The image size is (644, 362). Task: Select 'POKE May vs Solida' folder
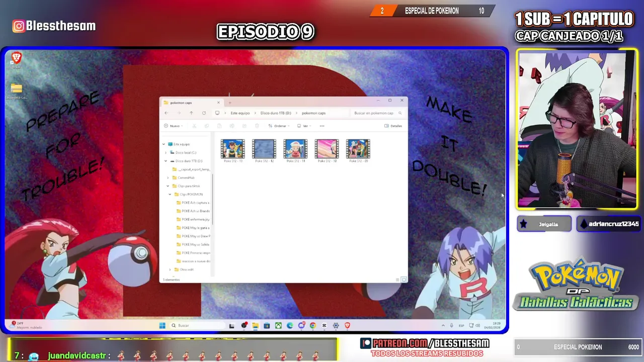[x=193, y=244]
